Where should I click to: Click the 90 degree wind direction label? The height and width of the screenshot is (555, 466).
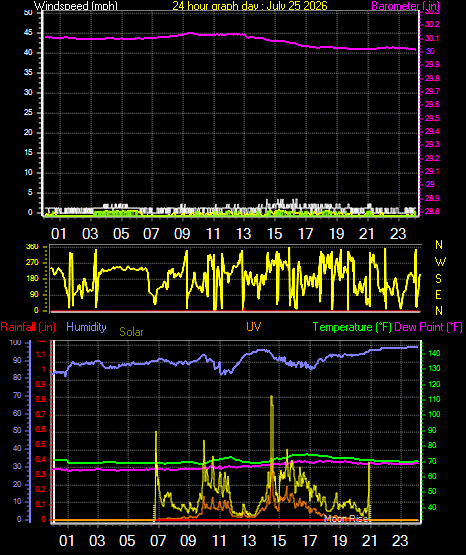coord(34,294)
